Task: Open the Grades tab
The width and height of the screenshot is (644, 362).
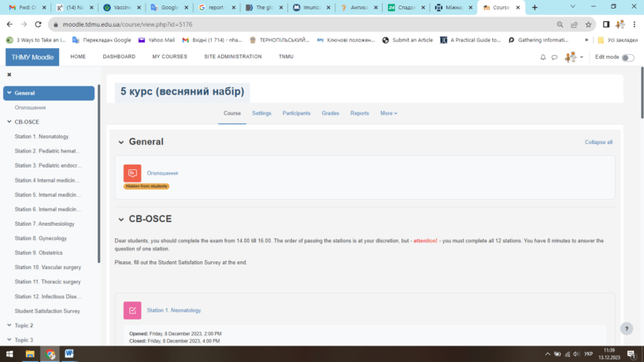Action: click(330, 113)
